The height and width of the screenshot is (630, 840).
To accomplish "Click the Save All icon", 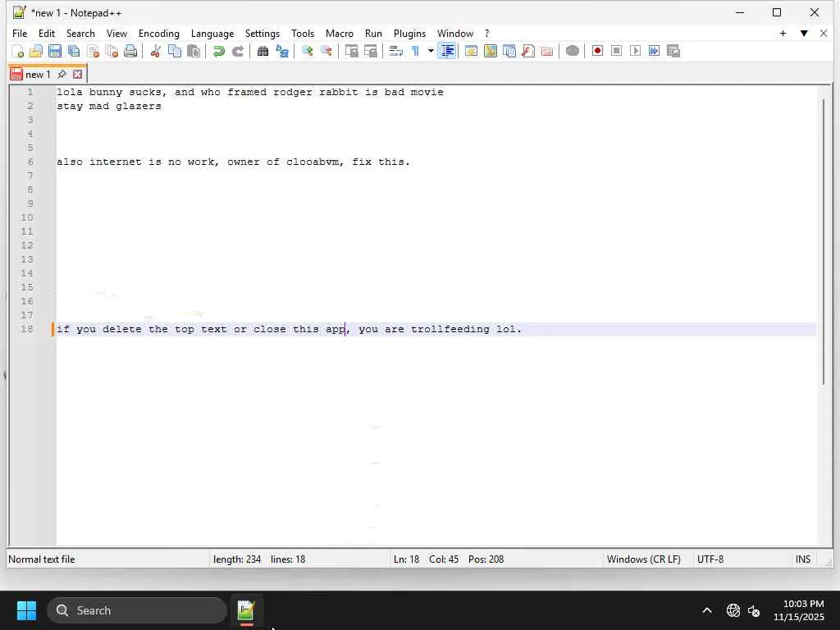I will pos(73,51).
